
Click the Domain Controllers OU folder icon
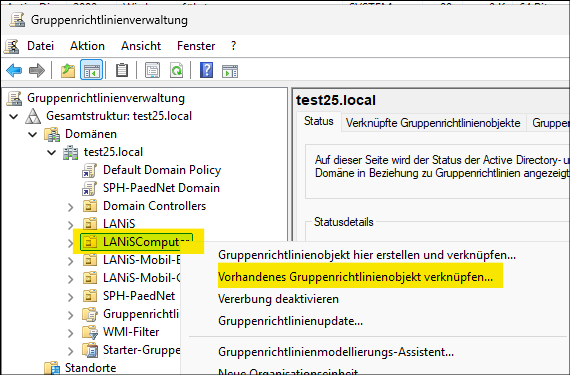click(x=90, y=206)
